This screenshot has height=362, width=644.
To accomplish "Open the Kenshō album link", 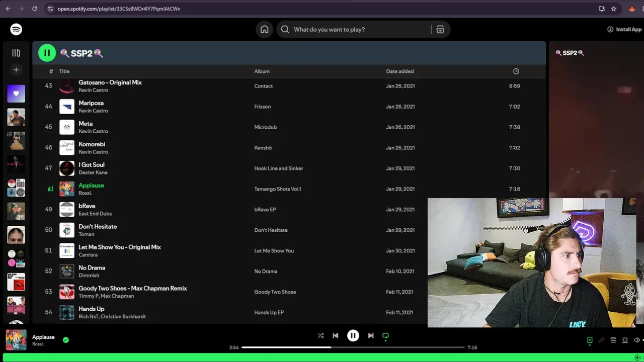I will point(263,148).
